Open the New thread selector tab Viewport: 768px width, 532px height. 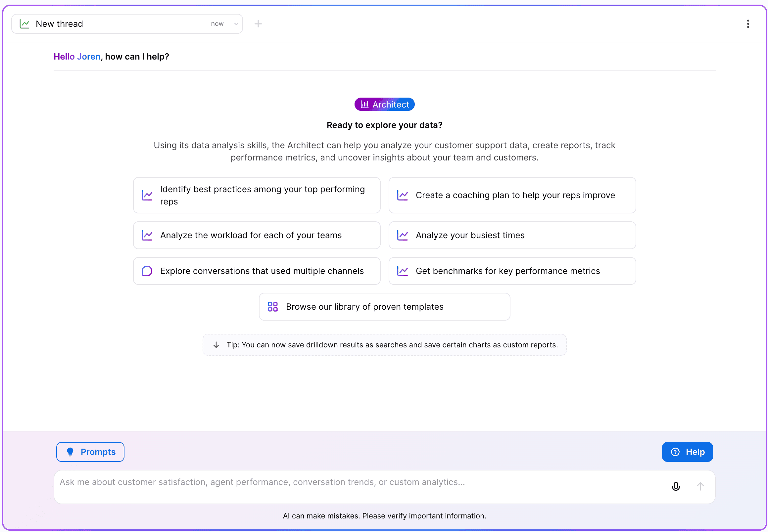(x=127, y=24)
